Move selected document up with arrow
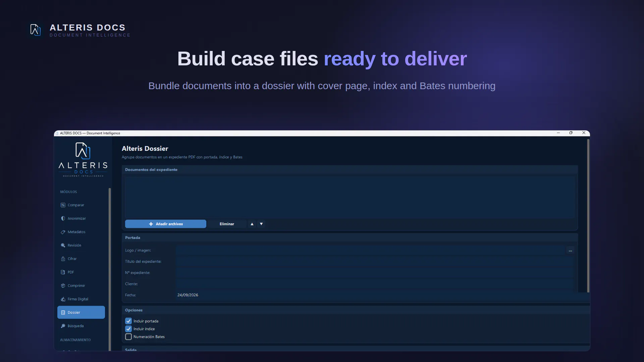 point(252,224)
